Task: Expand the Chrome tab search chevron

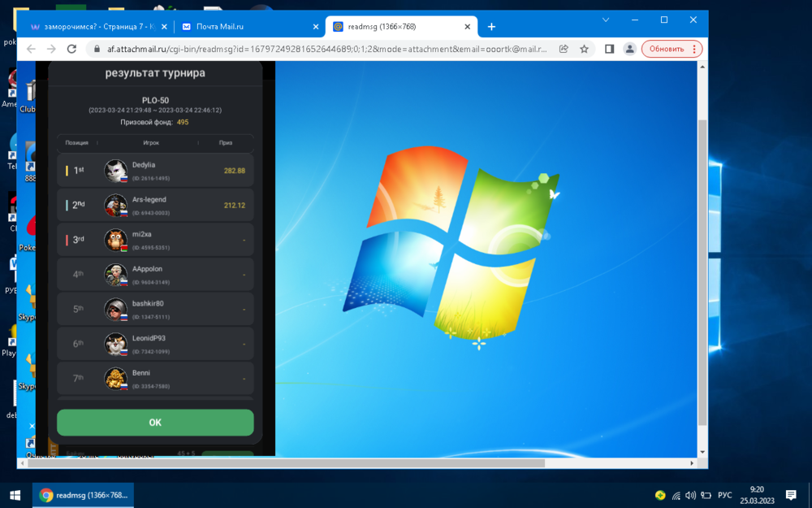Action: click(x=606, y=20)
